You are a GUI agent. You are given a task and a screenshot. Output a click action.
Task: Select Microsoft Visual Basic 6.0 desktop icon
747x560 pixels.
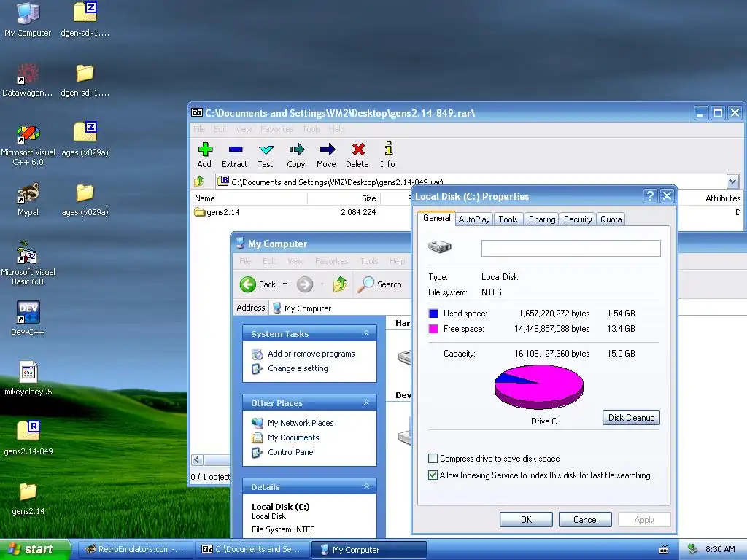(x=28, y=263)
